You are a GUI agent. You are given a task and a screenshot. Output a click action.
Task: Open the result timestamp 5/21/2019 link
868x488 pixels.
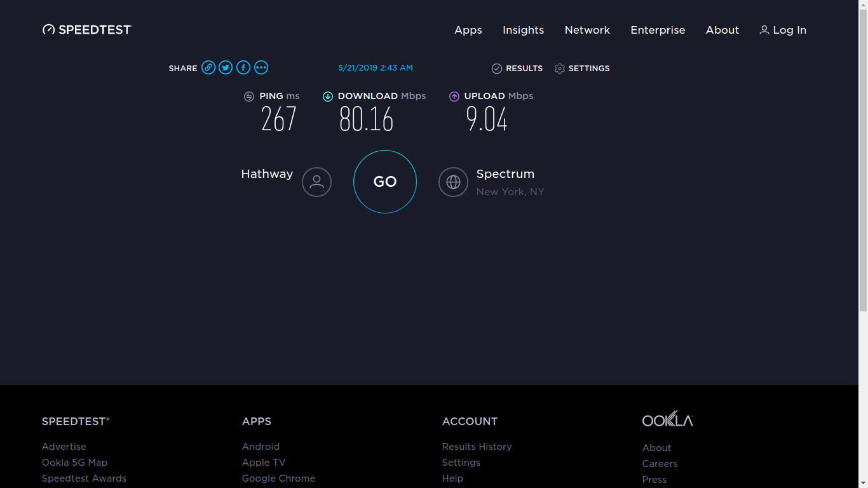tap(376, 67)
